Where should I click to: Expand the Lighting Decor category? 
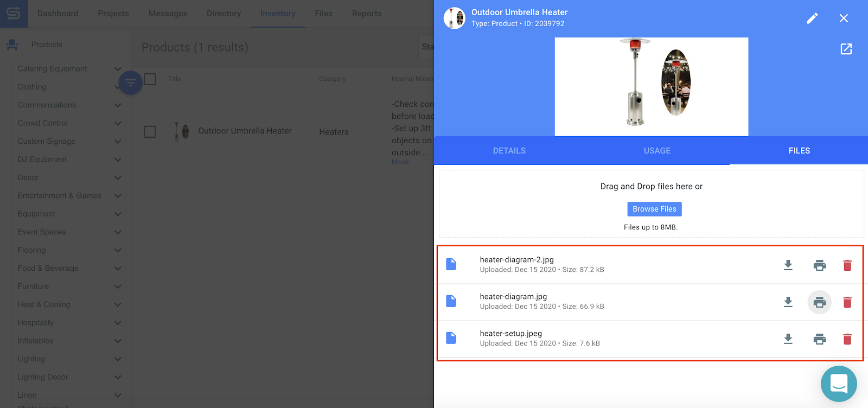tap(118, 377)
